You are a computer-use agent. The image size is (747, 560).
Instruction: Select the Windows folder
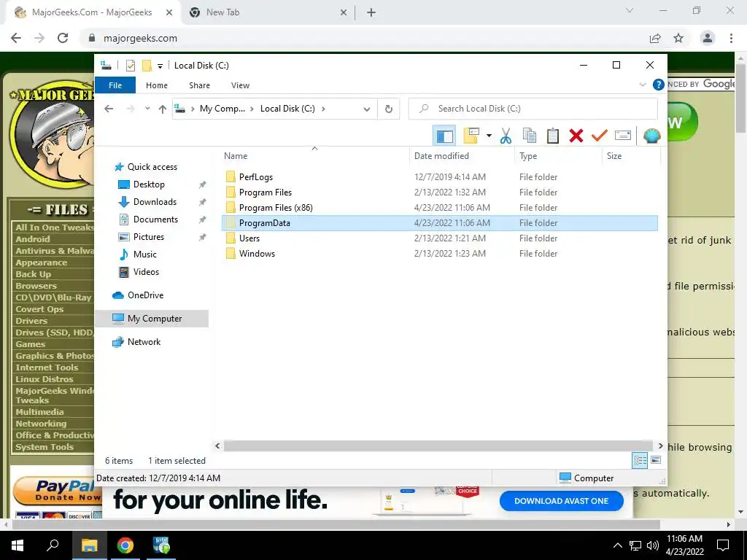257,253
